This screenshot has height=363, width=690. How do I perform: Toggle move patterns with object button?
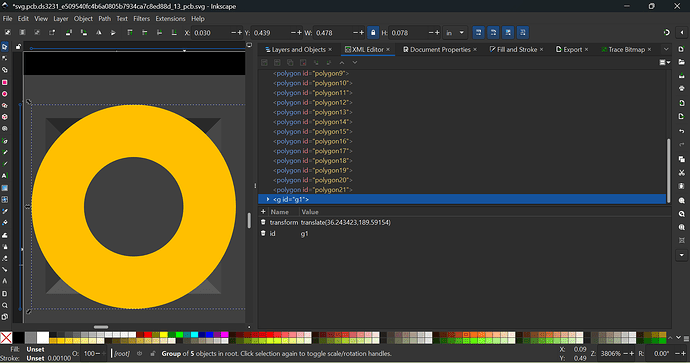click(523, 33)
